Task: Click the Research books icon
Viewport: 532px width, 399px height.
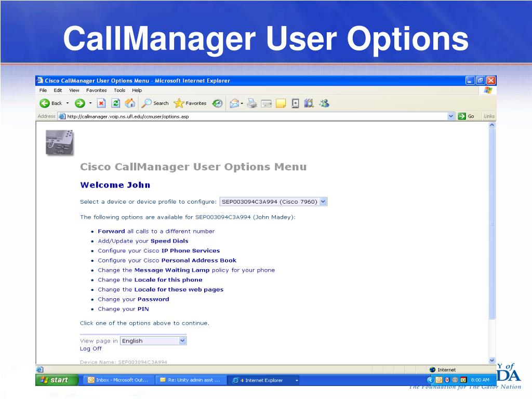Action: [x=309, y=103]
